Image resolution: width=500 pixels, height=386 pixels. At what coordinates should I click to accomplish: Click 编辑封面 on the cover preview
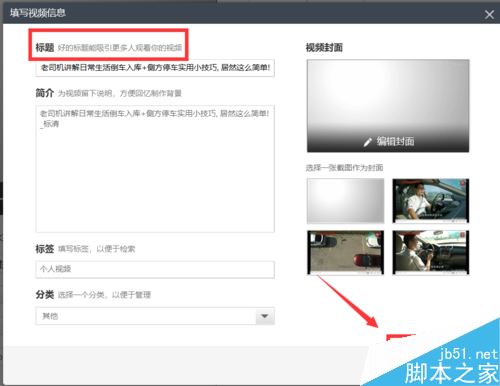tap(395, 141)
